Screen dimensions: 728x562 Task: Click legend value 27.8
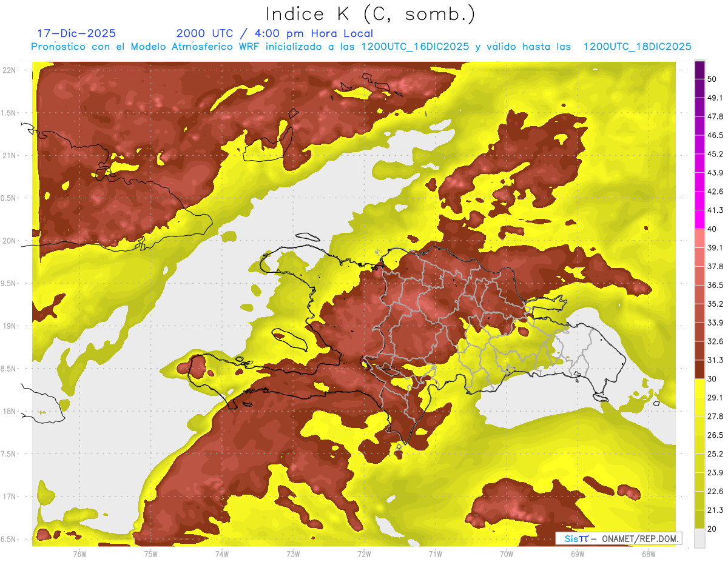715,416
